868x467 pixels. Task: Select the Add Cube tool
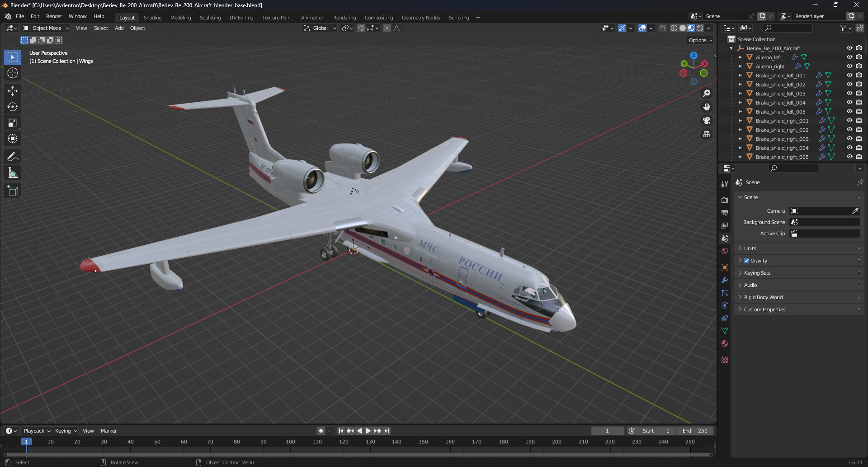click(x=13, y=191)
